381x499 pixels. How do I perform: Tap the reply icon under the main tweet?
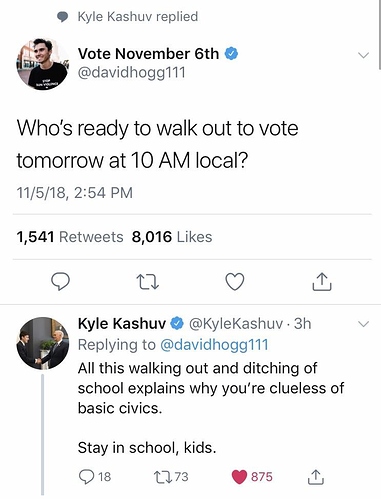pos(60,282)
